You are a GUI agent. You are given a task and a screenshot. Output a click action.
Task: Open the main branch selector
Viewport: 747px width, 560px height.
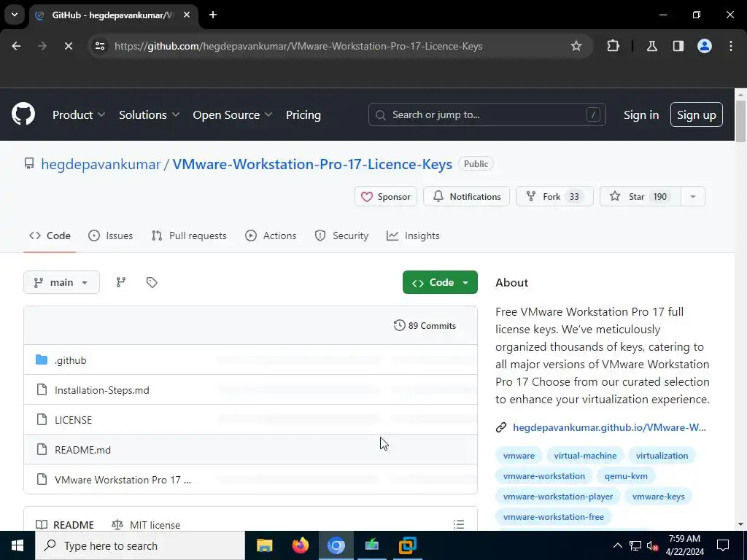pos(61,282)
